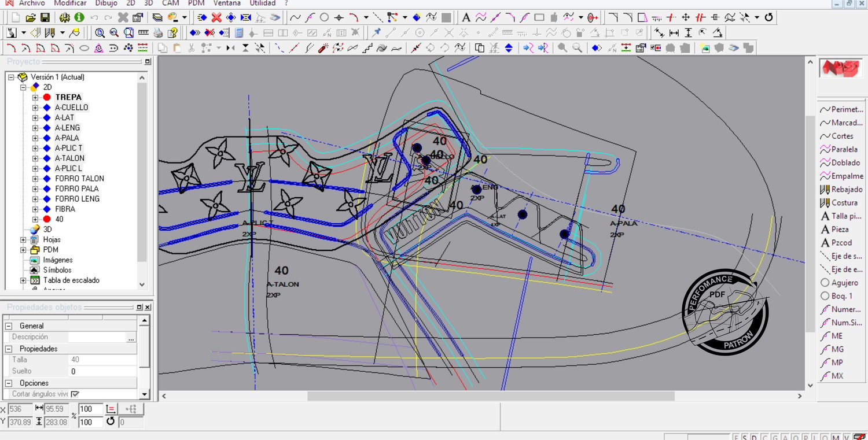The height and width of the screenshot is (440, 868).
Task: Select the Perimetro line type
Action: tap(842, 109)
